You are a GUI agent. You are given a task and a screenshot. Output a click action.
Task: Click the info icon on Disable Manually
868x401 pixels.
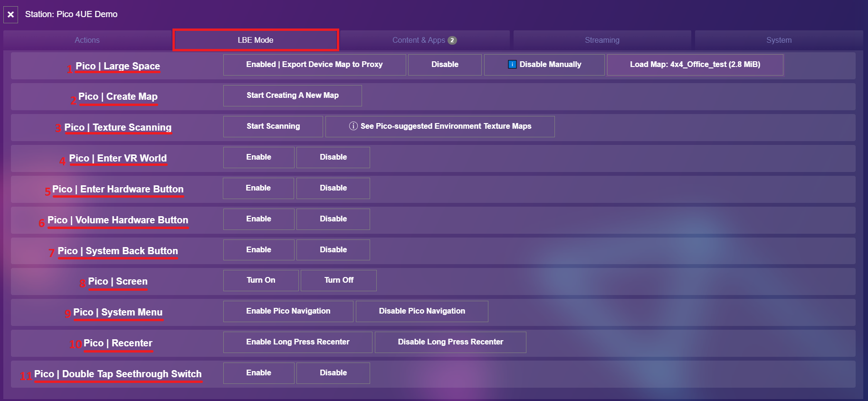click(512, 65)
